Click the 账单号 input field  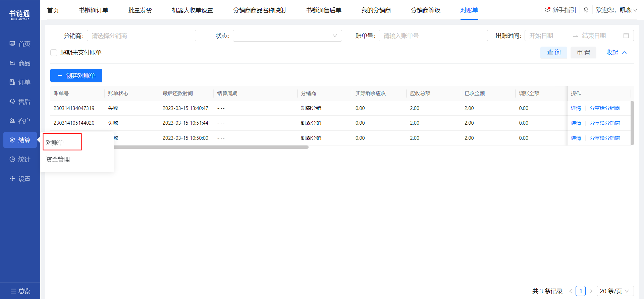pos(433,36)
